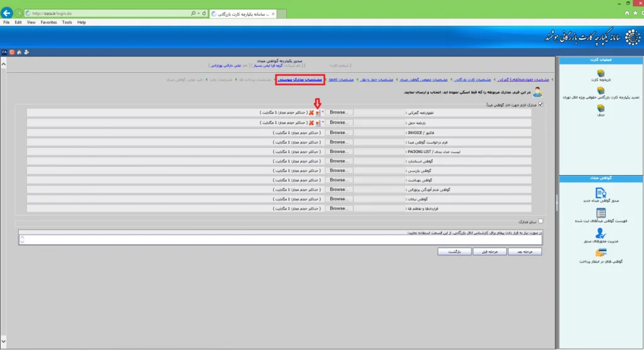Open the Help menu

pyautogui.click(x=81, y=22)
